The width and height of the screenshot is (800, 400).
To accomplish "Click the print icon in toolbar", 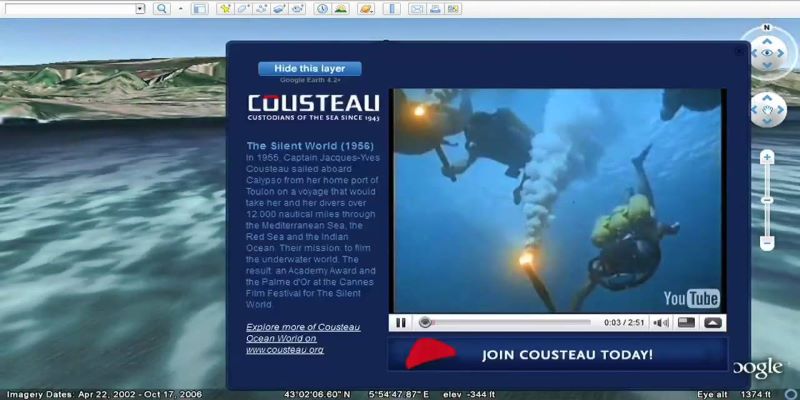I will [435, 9].
